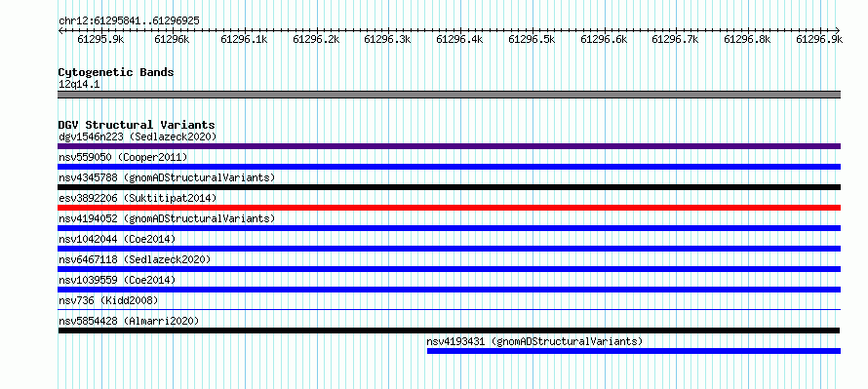
Task: Click the DGV Structural Variants track title
Action: click(137, 125)
